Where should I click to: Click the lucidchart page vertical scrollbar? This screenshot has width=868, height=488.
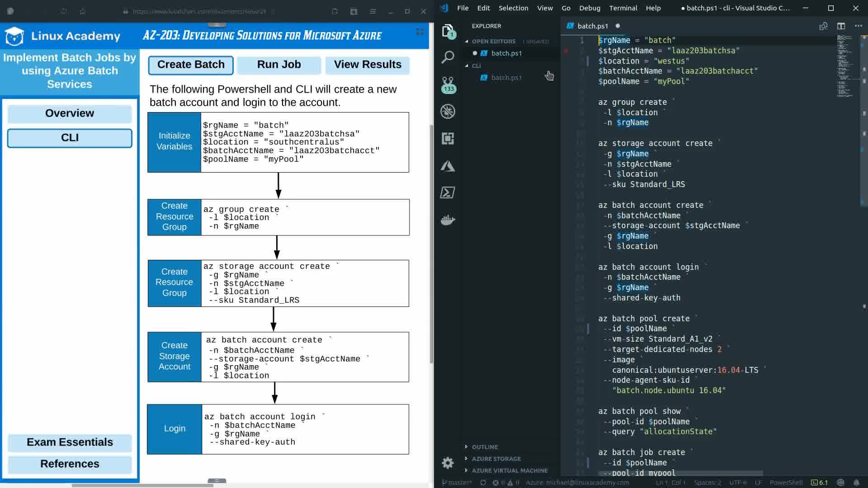coord(431,244)
